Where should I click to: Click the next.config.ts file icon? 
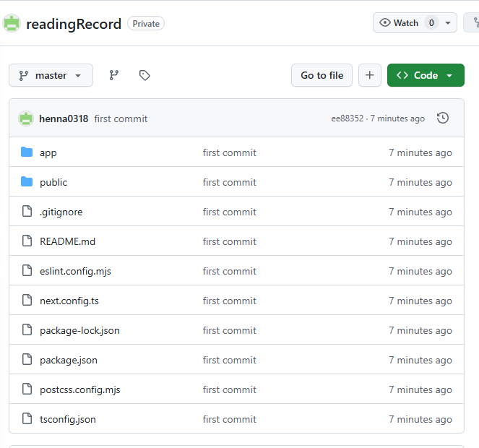pos(27,300)
